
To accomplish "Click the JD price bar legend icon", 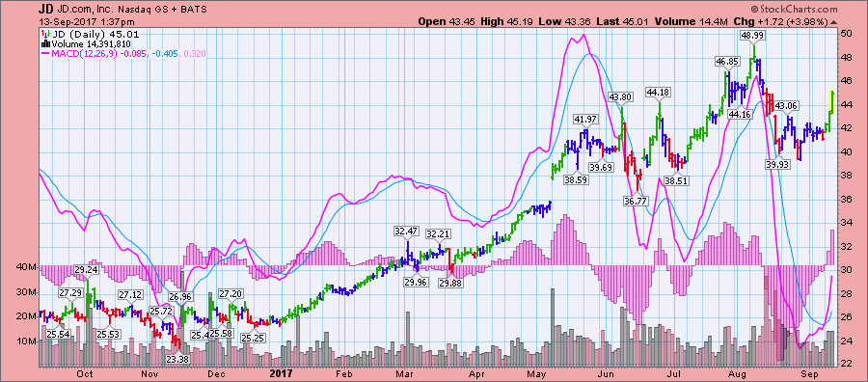I will [x=46, y=34].
